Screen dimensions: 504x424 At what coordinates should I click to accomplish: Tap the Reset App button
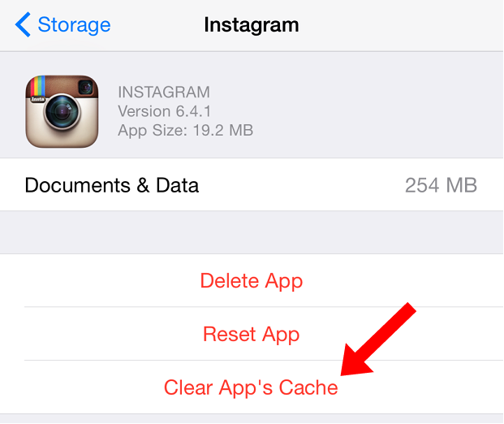coord(252,334)
